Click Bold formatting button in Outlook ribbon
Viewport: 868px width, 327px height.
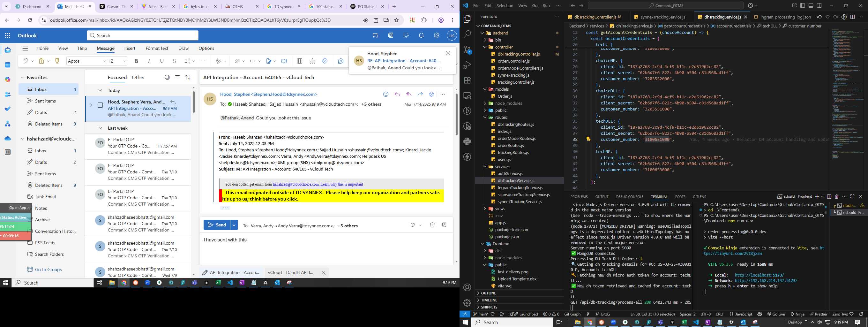click(x=136, y=61)
